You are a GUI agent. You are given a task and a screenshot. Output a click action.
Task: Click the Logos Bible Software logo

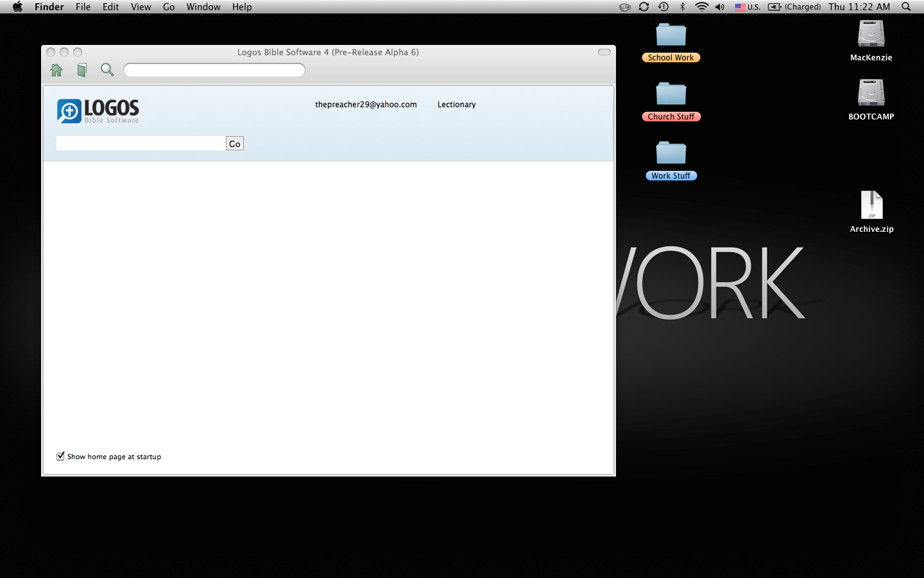tap(98, 110)
